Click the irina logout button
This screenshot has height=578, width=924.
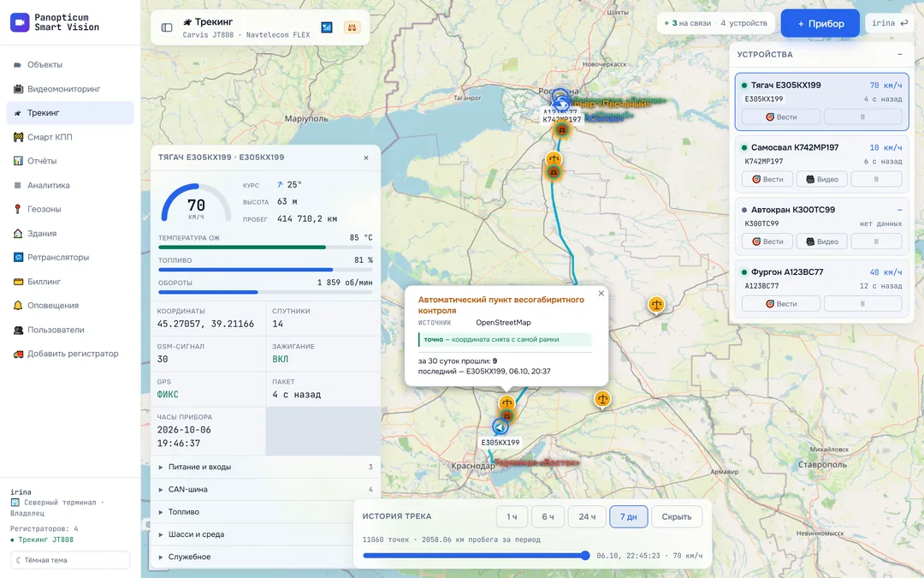coord(890,23)
